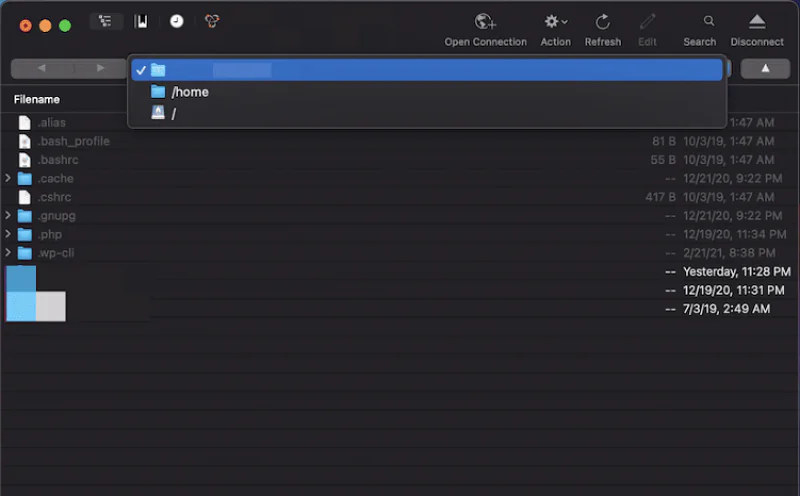Select the .bash_profile file
The image size is (800, 496).
pos(73,141)
